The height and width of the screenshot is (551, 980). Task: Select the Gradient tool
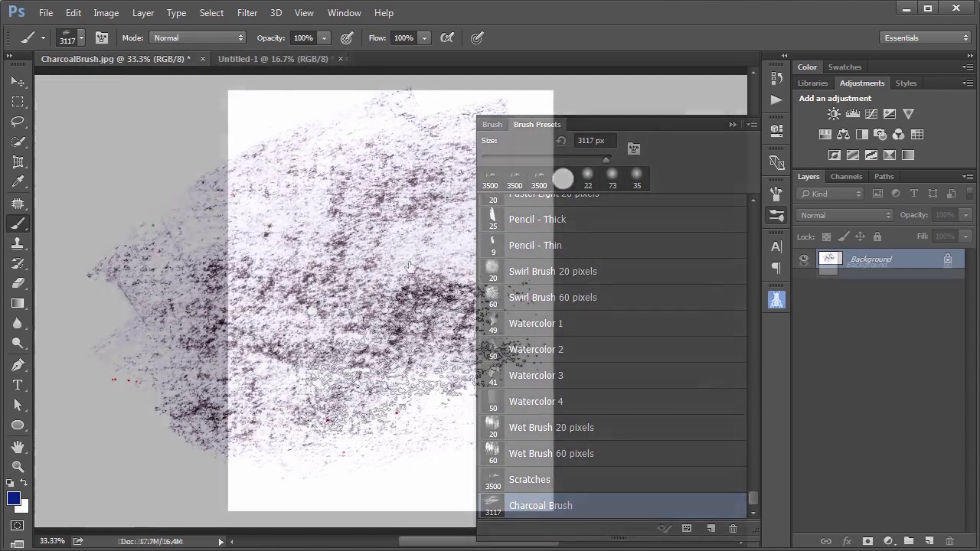18,303
